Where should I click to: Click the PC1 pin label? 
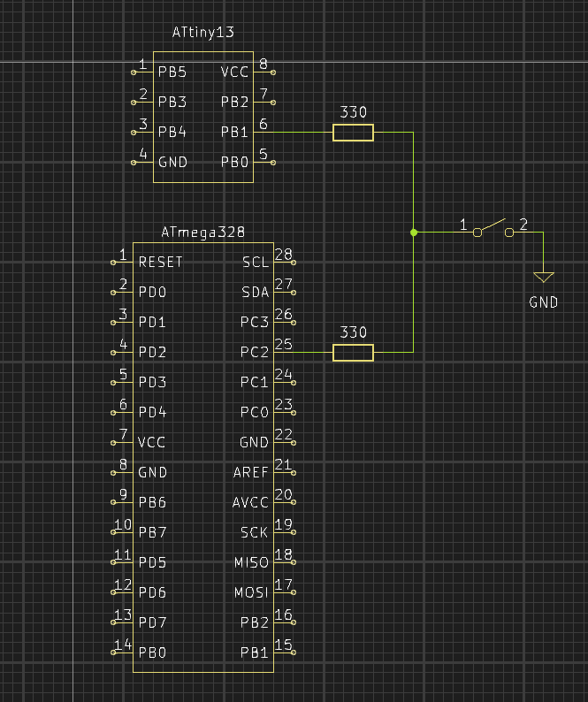[x=255, y=382]
